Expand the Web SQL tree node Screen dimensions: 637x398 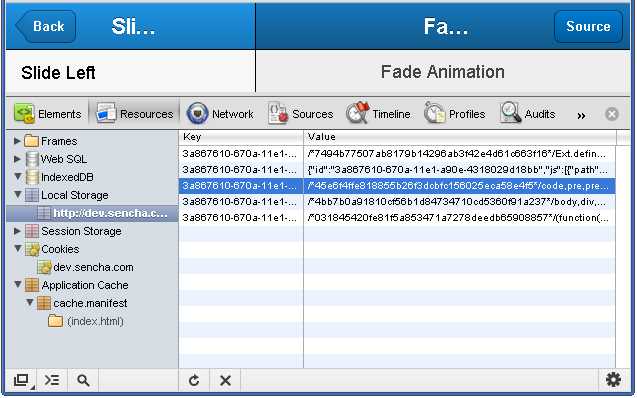point(17,159)
